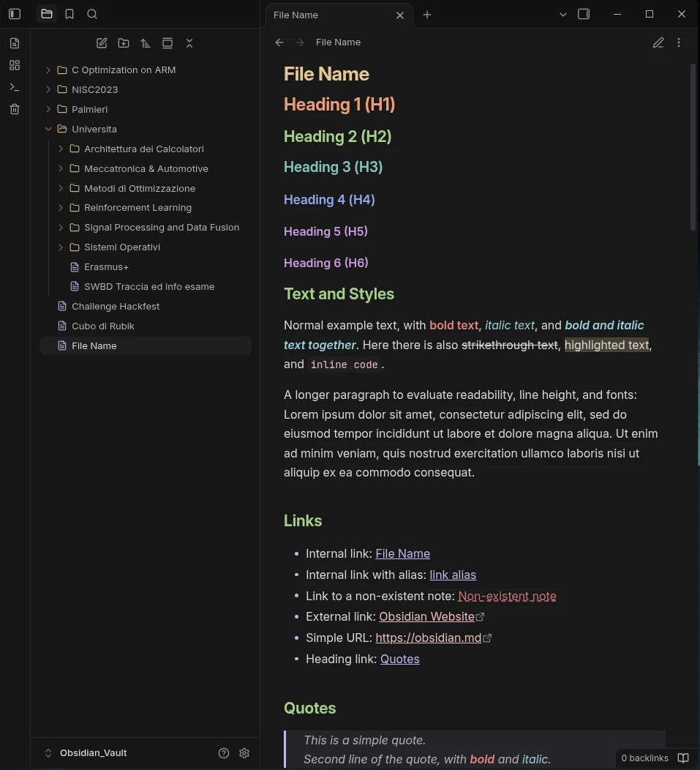Open the file explorer tab icon
The image size is (700, 770).
tap(47, 14)
